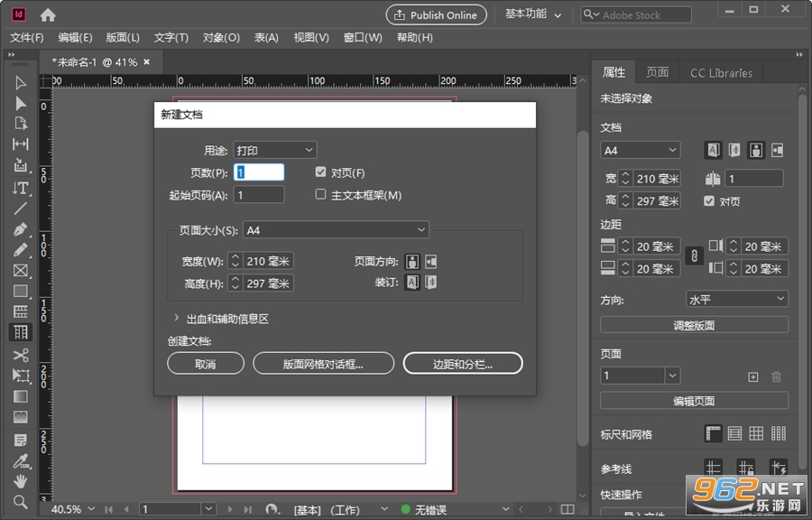This screenshot has height=520, width=812.
Task: Select the Pencil tool
Action: [x=21, y=250]
